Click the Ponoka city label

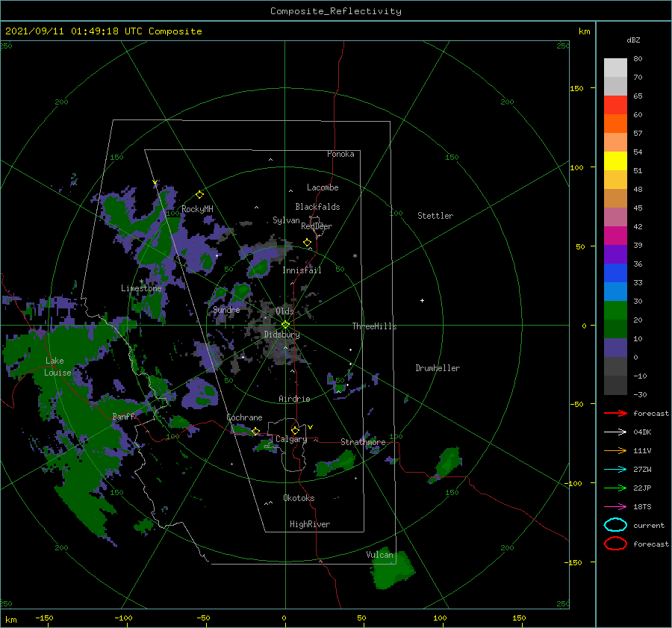coord(340,154)
